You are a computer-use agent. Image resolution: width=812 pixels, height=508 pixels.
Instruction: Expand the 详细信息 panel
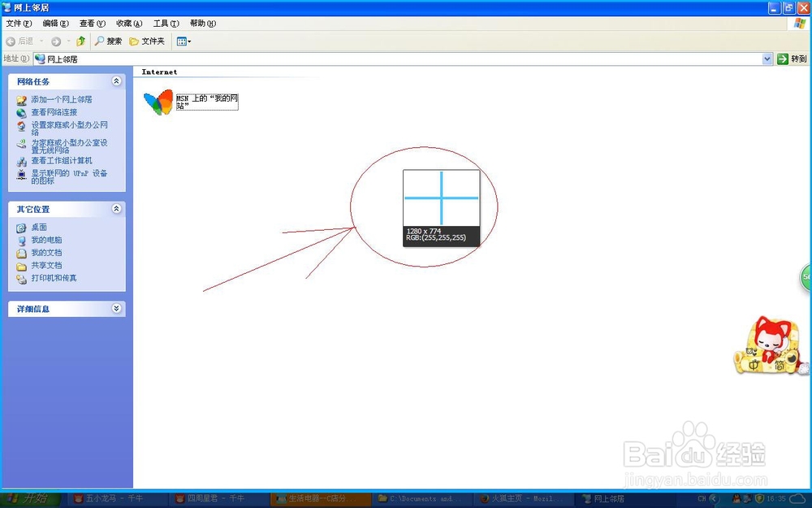tap(116, 308)
